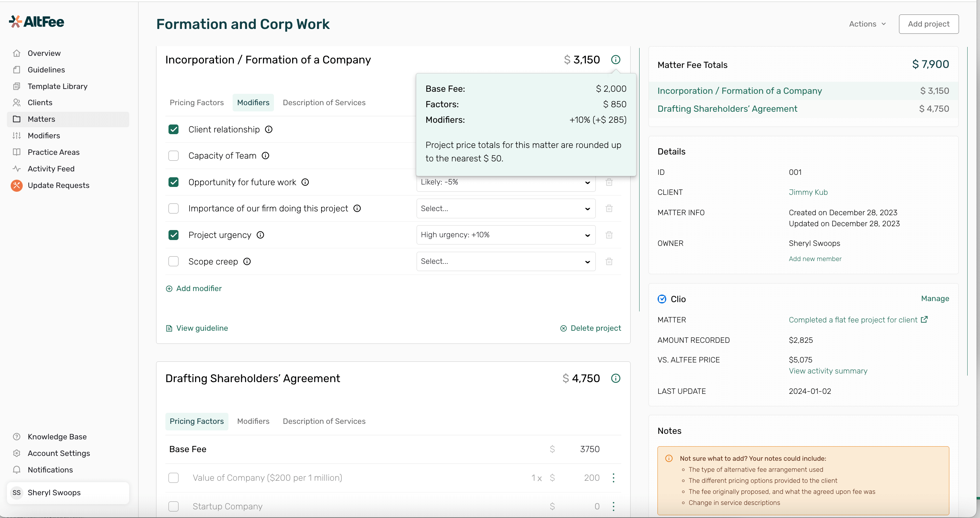Open options menu for Value of Company factor

[613, 478]
